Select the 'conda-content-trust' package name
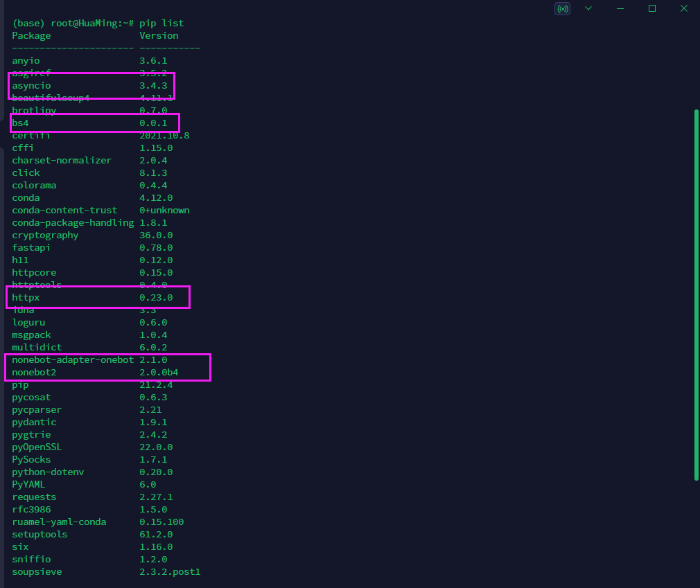700x588 pixels. point(64,211)
